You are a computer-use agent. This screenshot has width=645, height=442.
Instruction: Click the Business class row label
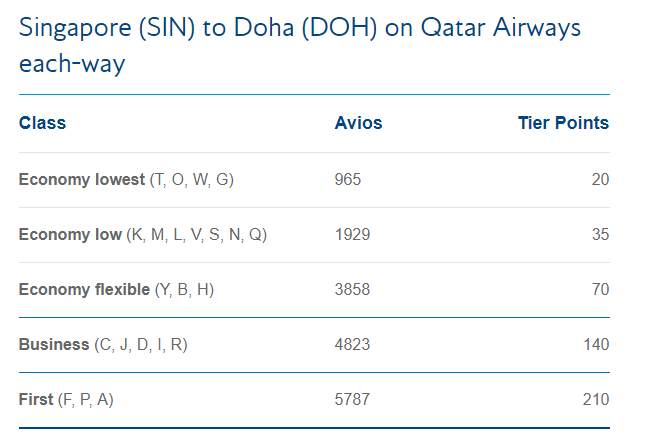[x=103, y=345]
